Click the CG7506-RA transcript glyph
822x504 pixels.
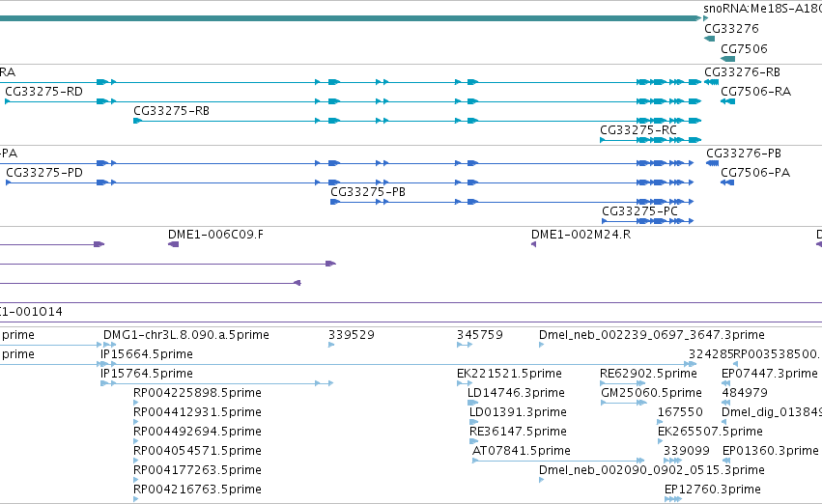(727, 101)
